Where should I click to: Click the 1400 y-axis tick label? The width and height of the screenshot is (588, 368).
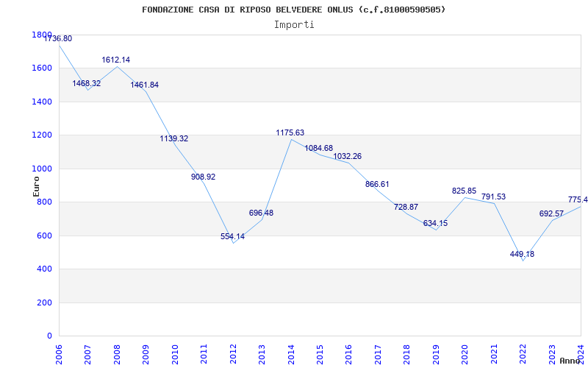[x=42, y=102]
